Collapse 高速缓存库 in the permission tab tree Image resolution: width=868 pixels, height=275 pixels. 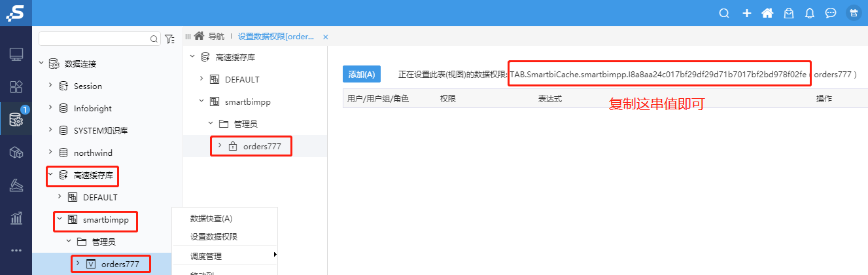[192, 57]
